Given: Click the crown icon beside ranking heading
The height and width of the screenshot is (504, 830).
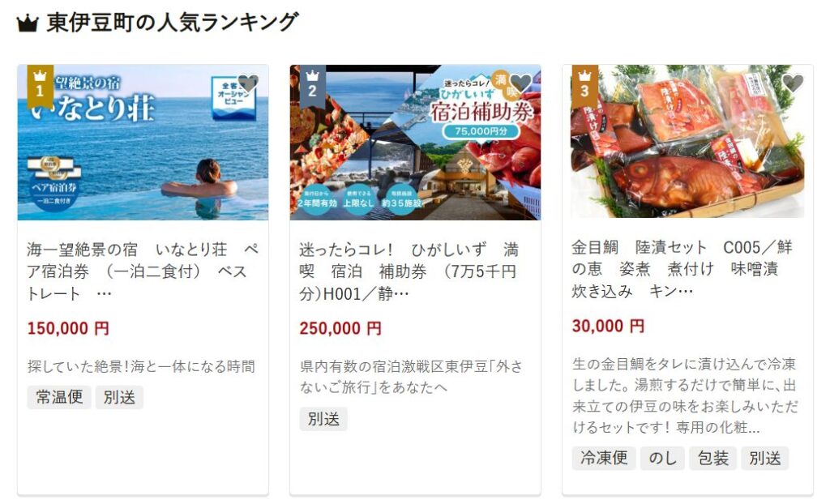Looking at the screenshot, I should [28, 23].
